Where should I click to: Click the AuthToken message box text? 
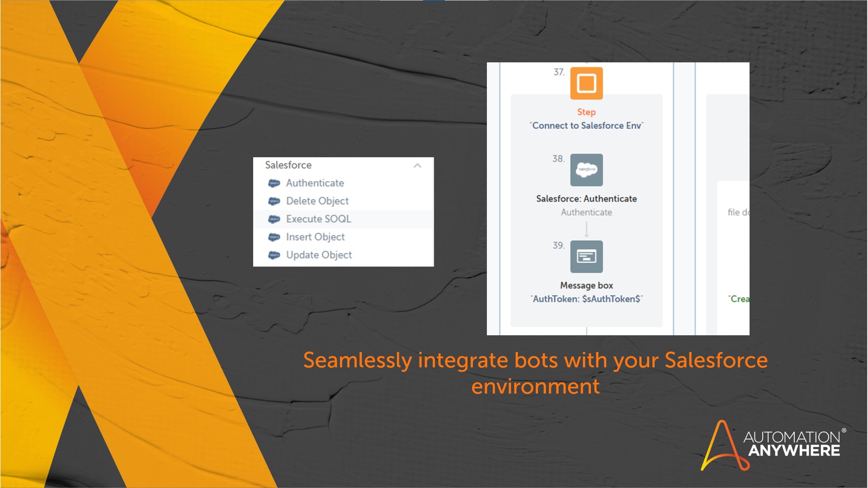[x=586, y=299]
